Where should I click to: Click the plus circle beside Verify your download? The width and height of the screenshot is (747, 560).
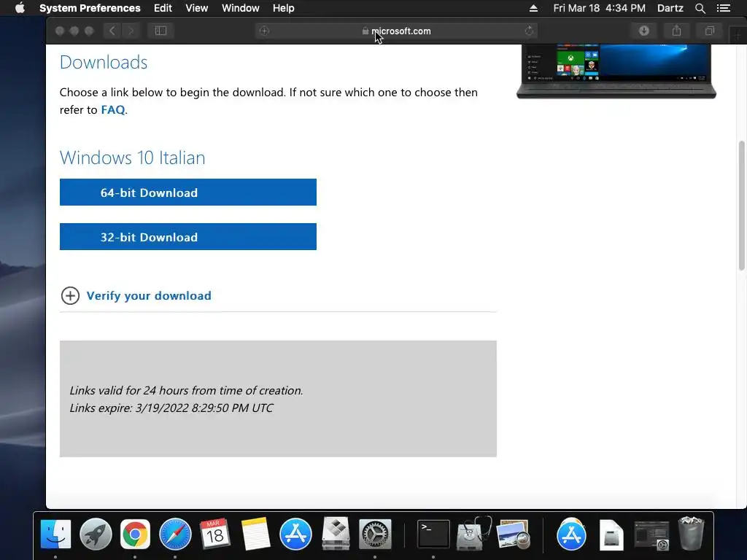[x=70, y=296]
